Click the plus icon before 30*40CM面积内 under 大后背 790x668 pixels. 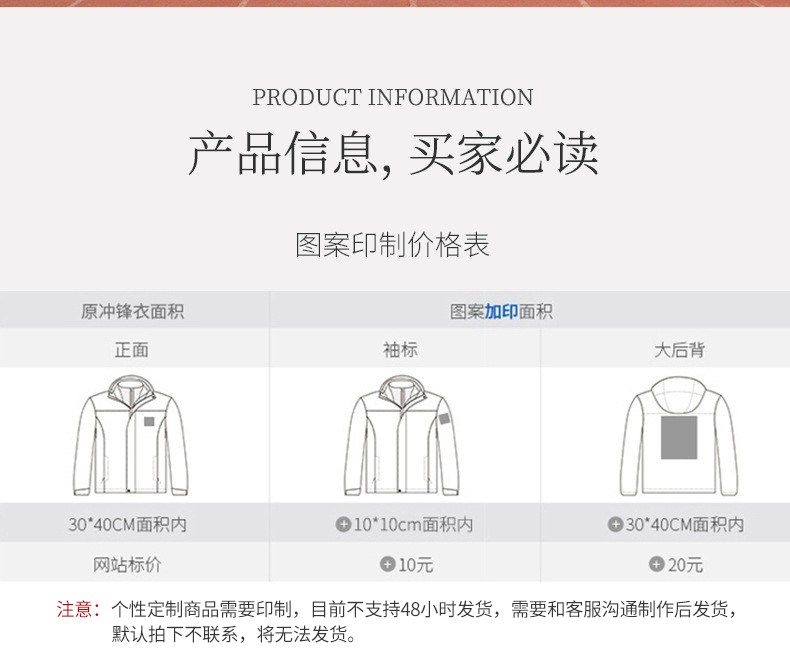pos(615,524)
